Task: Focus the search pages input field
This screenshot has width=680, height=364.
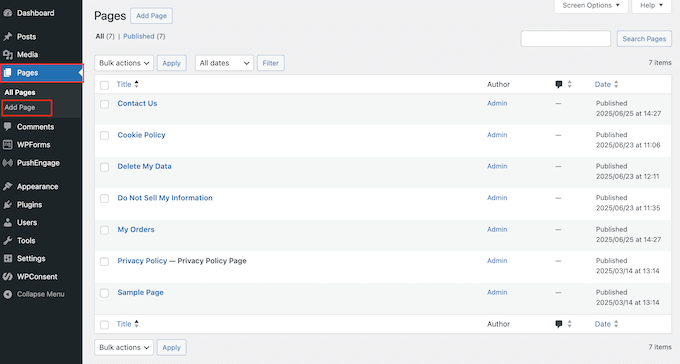Action: coord(566,39)
